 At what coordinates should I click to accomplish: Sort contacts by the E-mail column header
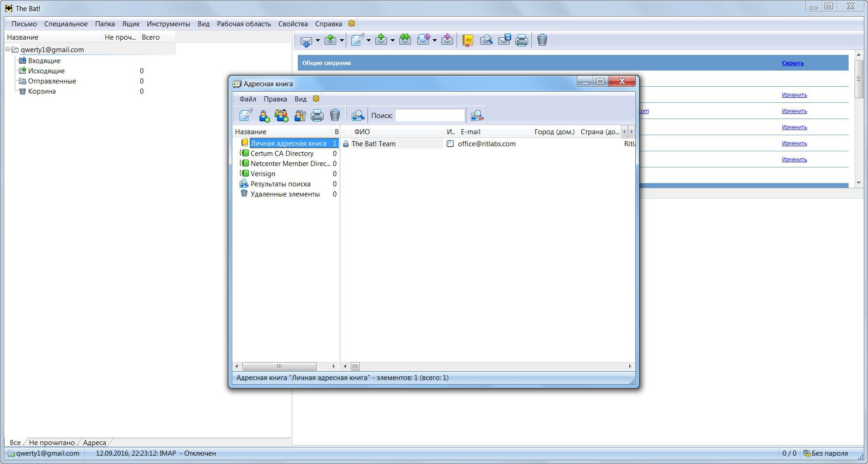494,132
